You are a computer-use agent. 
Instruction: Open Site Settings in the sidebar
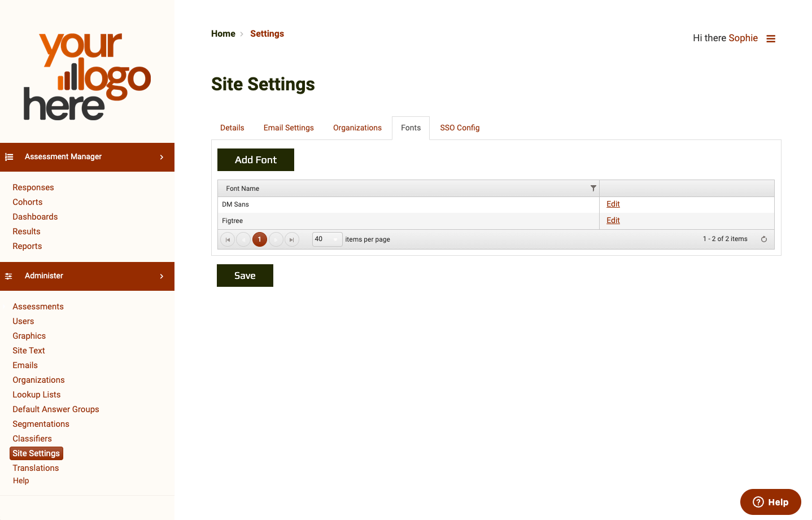coord(36,453)
